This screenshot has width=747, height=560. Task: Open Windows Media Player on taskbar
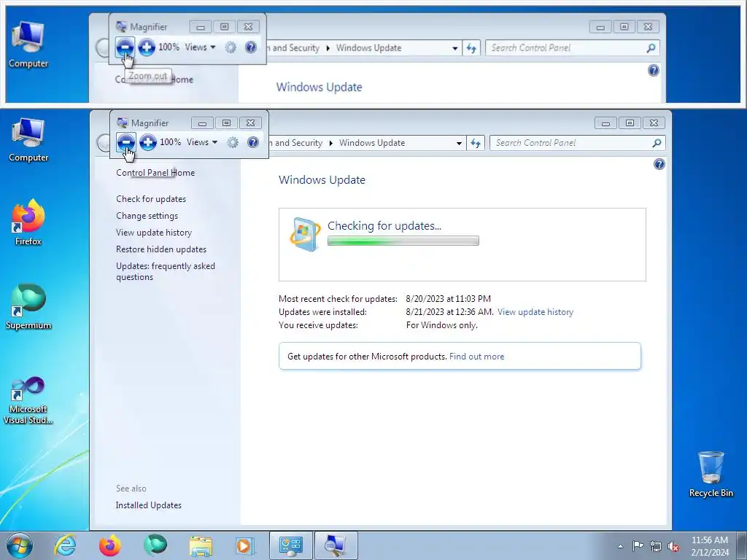245,545
